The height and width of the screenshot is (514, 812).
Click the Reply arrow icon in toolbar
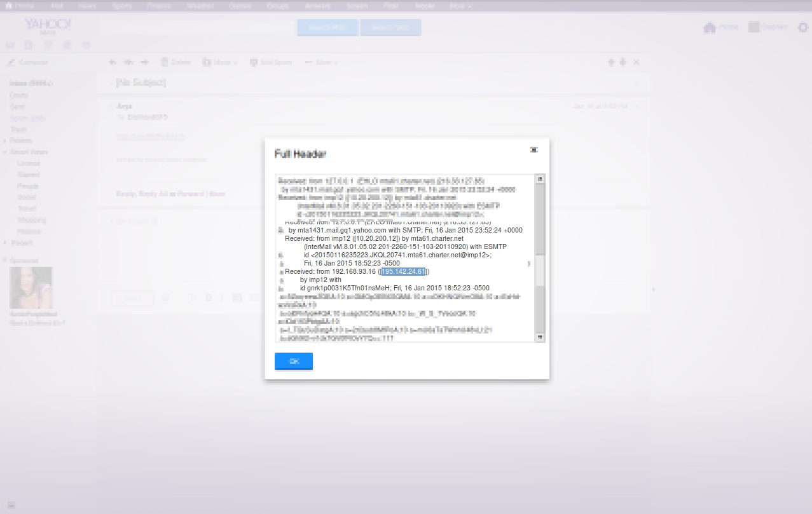click(113, 62)
